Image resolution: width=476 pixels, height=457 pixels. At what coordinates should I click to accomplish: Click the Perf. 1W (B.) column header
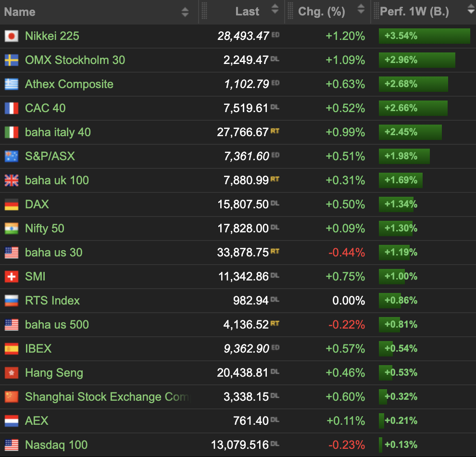pyautogui.click(x=414, y=12)
